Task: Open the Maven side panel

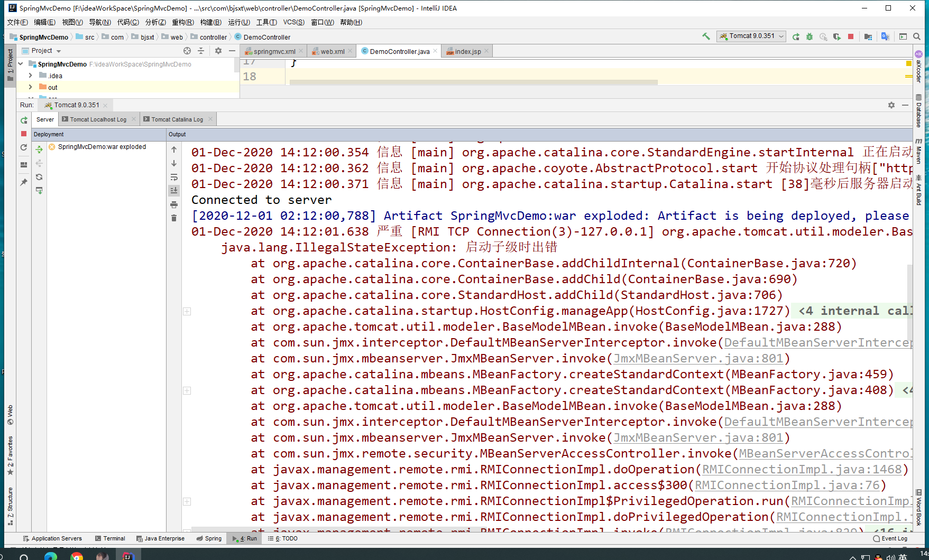Action: coord(919,151)
